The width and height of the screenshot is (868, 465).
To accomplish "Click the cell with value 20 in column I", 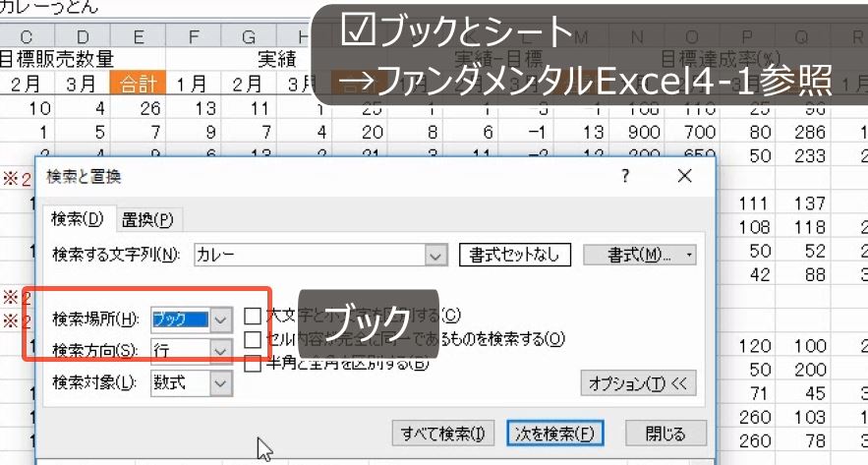I will click(x=360, y=132).
